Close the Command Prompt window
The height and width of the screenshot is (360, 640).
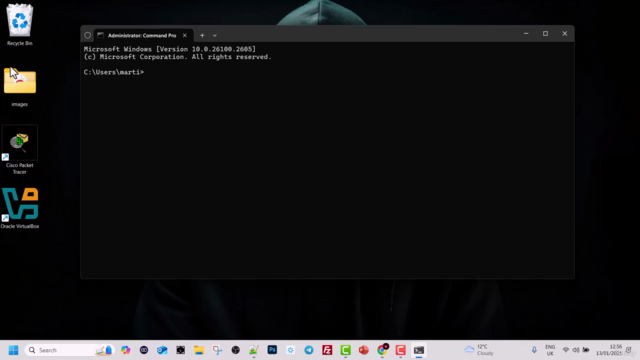point(564,34)
